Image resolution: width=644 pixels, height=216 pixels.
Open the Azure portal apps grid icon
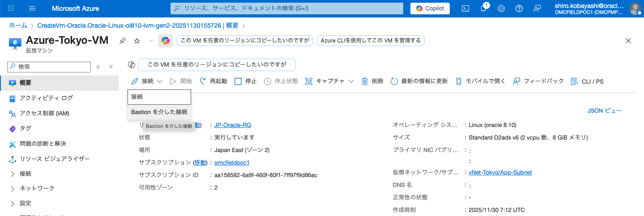tap(11, 8)
